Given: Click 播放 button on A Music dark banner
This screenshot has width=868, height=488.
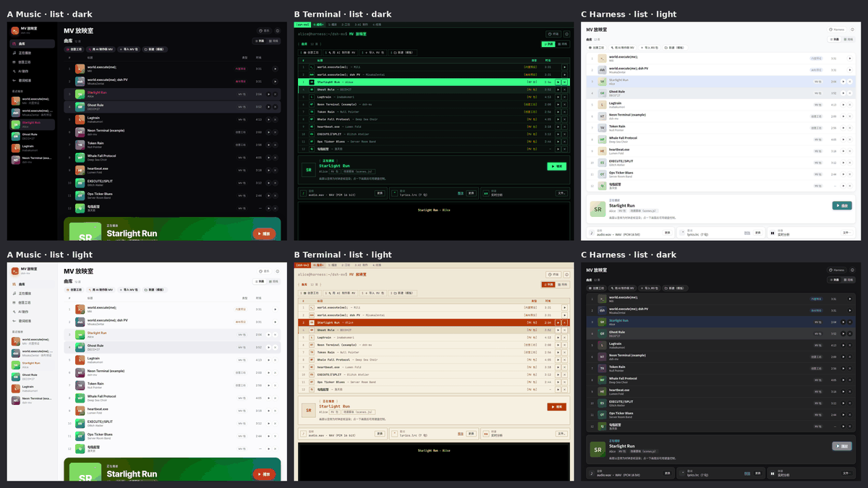Looking at the screenshot, I should pos(264,234).
